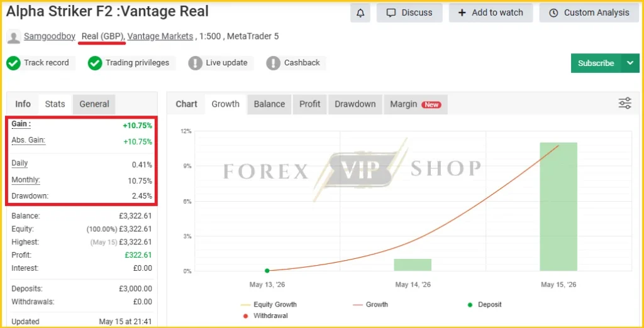Click the May 14 green growth bar
This screenshot has width=644, height=328.
pyautogui.click(x=413, y=265)
